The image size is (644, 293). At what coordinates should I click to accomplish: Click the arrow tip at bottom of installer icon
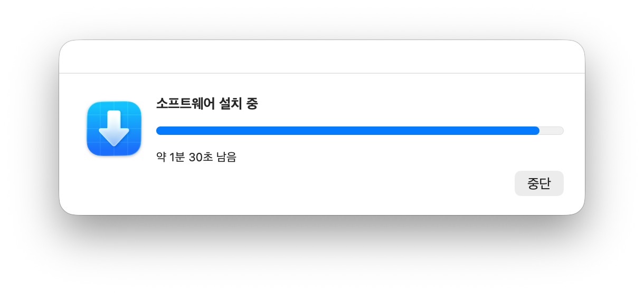[x=114, y=143]
